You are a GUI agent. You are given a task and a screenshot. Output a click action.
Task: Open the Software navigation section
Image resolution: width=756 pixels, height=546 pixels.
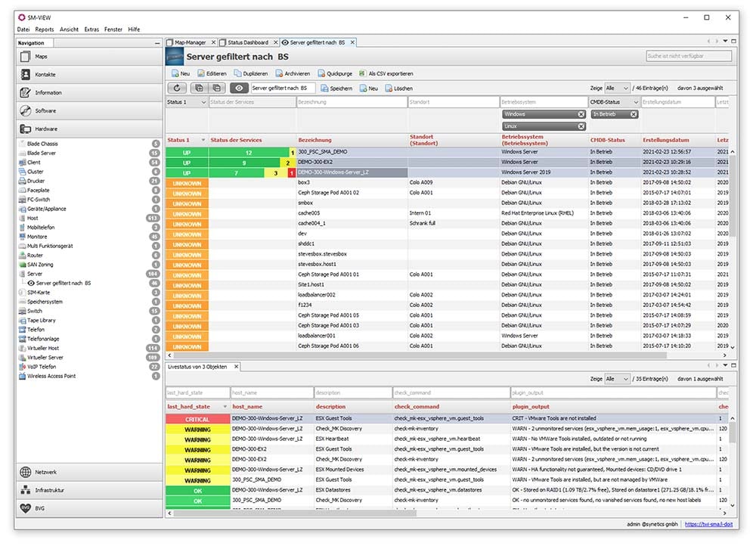89,111
